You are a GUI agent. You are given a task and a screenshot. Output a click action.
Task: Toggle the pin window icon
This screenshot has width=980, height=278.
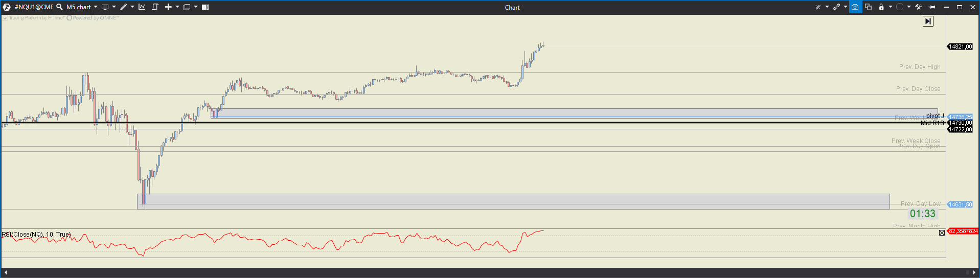click(x=931, y=7)
